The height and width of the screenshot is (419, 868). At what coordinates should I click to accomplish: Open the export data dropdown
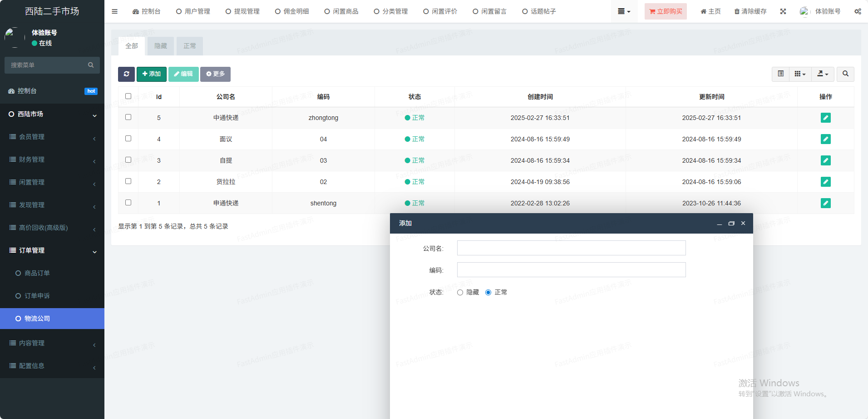(823, 74)
